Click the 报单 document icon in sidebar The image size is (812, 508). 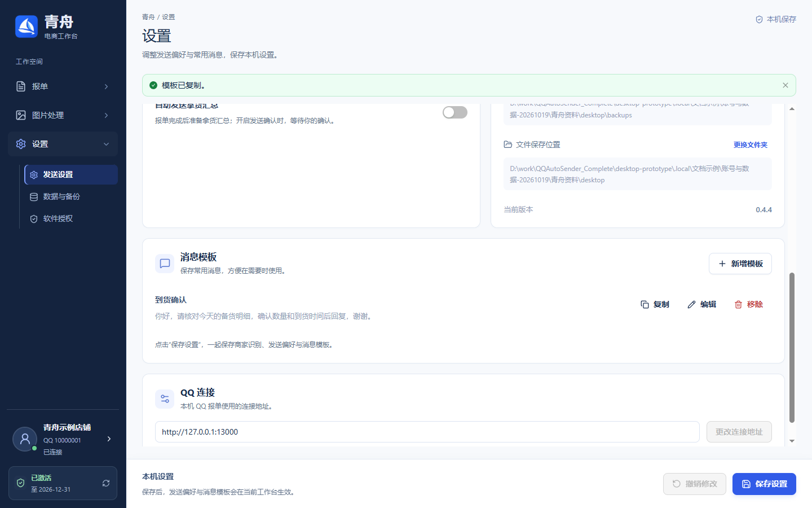click(21, 86)
